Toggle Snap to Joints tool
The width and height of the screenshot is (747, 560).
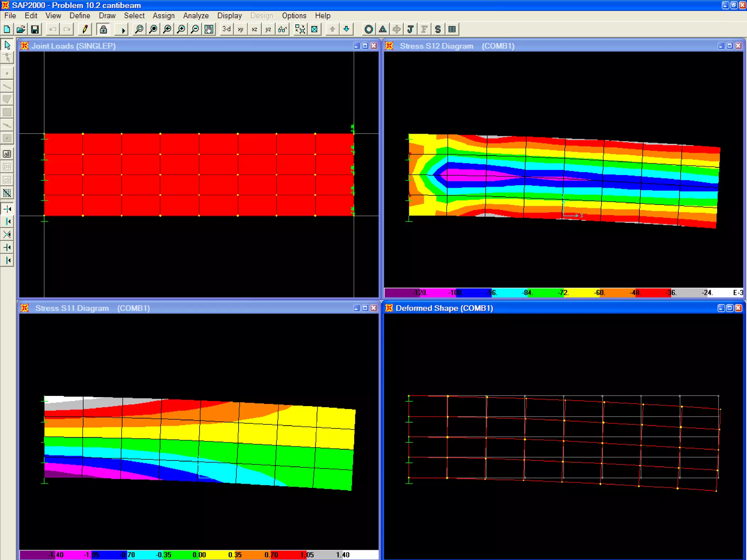[x=7, y=209]
